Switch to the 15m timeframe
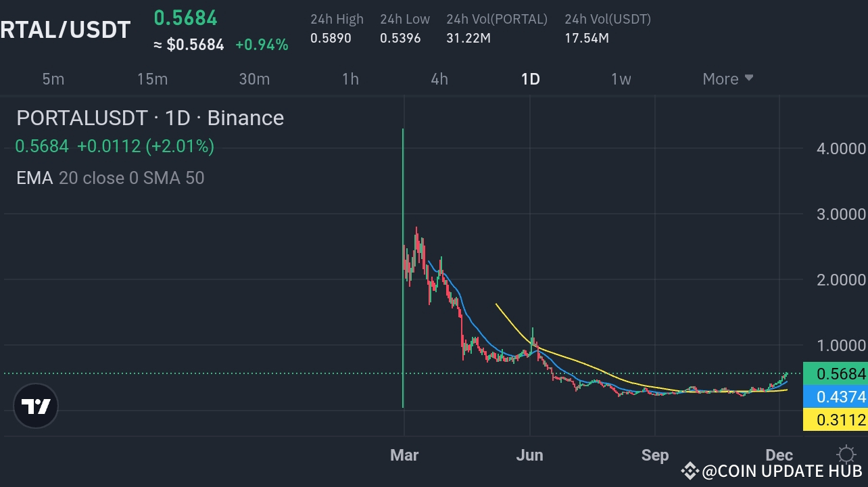 point(152,79)
